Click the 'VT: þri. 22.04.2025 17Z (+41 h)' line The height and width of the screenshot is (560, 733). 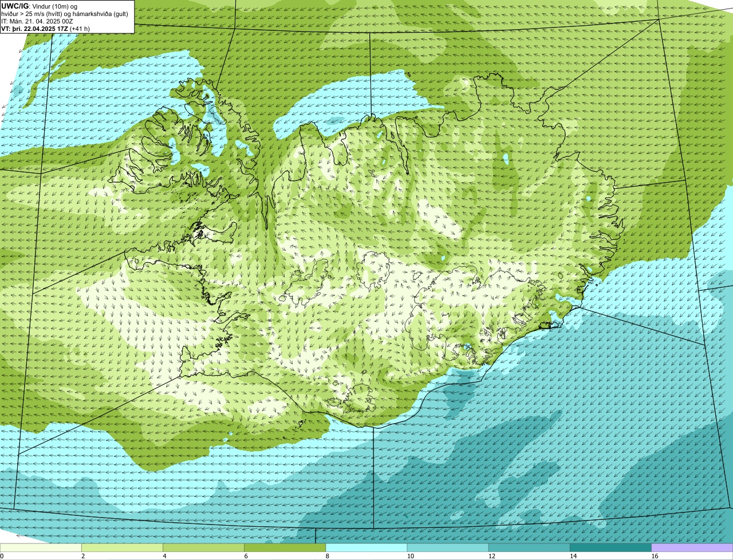click(x=45, y=29)
